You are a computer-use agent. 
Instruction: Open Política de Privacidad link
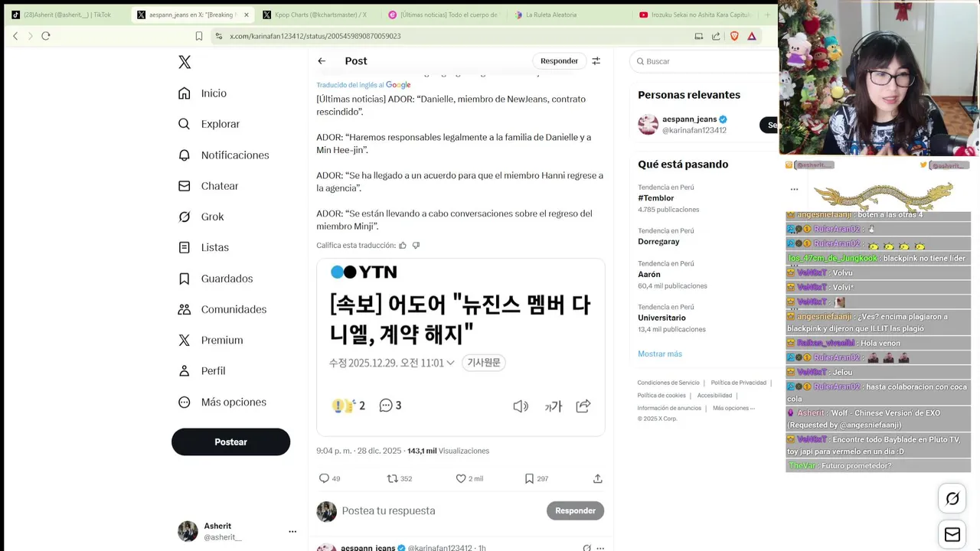click(x=738, y=383)
